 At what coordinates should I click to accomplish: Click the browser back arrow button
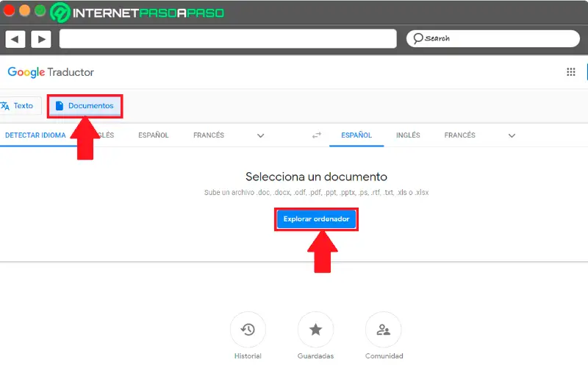[15, 39]
